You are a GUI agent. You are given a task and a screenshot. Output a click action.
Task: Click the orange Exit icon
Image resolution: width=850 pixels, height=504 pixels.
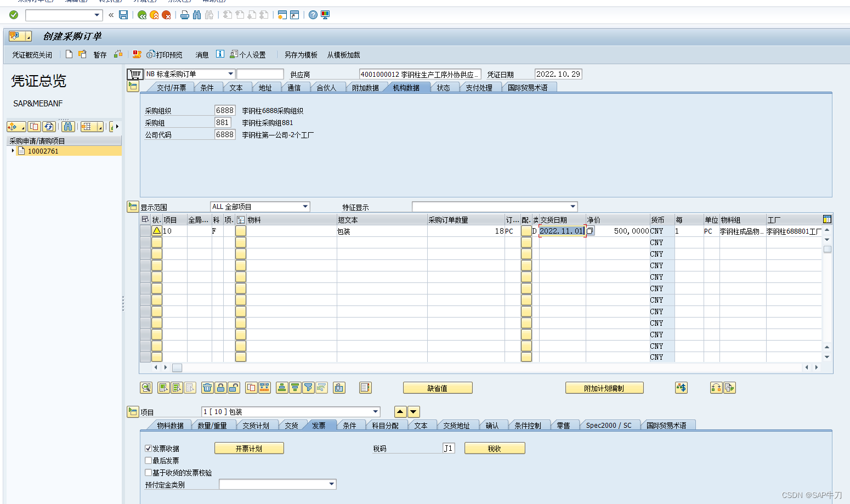coord(154,15)
